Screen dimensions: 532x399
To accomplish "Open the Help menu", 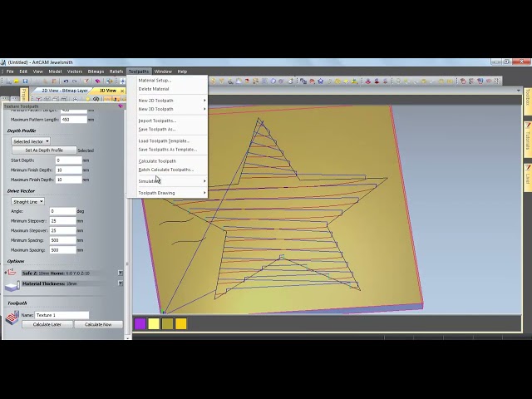I will pyautogui.click(x=182, y=71).
